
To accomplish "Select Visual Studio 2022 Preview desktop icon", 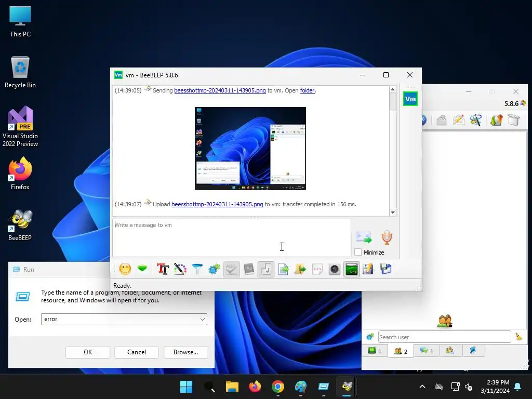I will pyautogui.click(x=20, y=127).
